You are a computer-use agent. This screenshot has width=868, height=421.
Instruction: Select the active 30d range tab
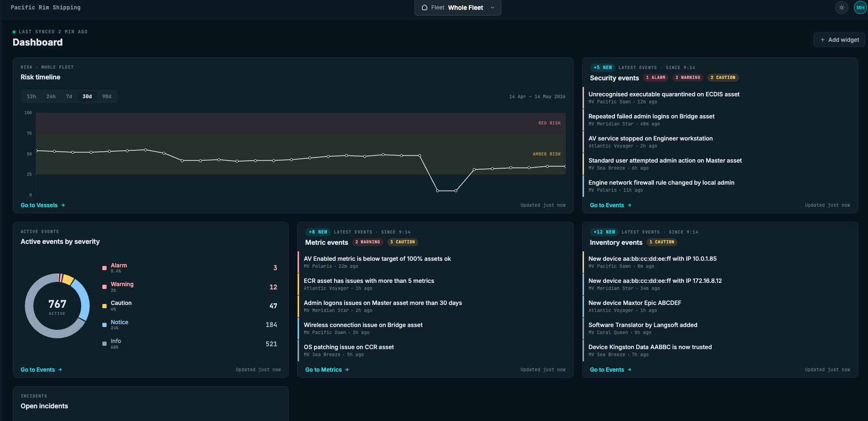87,96
